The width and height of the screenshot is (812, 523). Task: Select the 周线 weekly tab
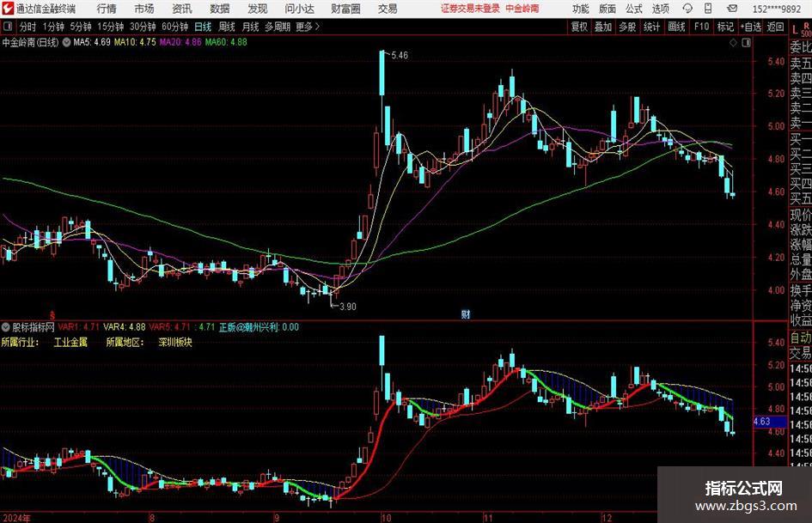click(x=227, y=27)
